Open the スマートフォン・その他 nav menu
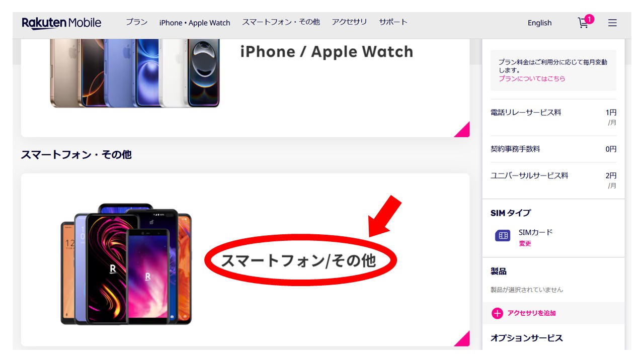 pos(281,22)
